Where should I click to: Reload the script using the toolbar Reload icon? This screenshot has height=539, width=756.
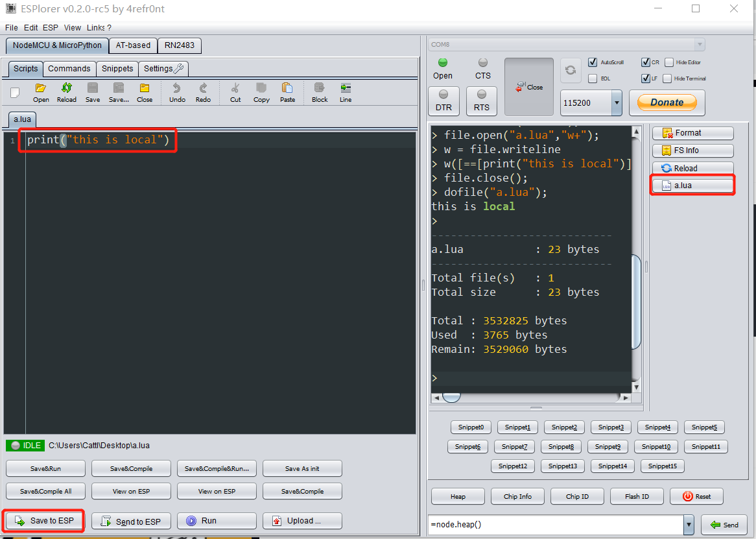pyautogui.click(x=67, y=93)
